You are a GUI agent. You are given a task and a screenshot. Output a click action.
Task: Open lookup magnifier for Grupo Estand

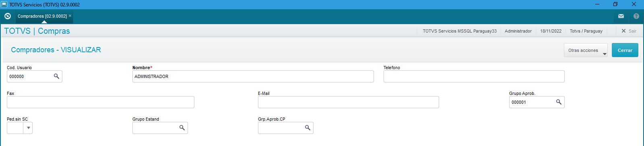click(182, 127)
